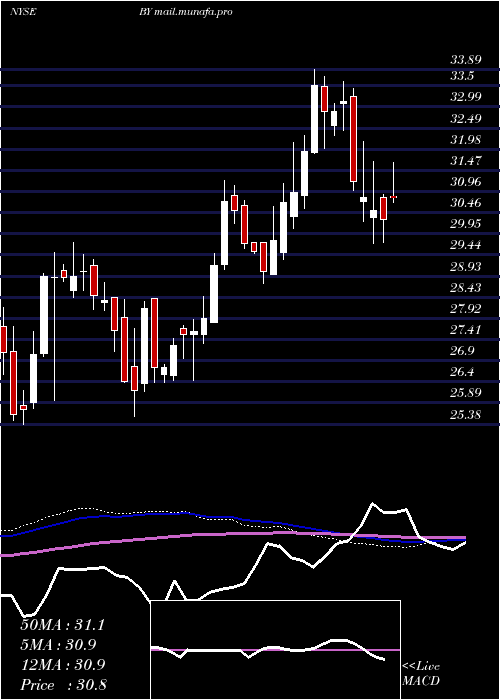Image resolution: width=500 pixels, height=700 pixels.
Task: Click the BY mail.munafa.pro watermark text
Action: point(185,12)
